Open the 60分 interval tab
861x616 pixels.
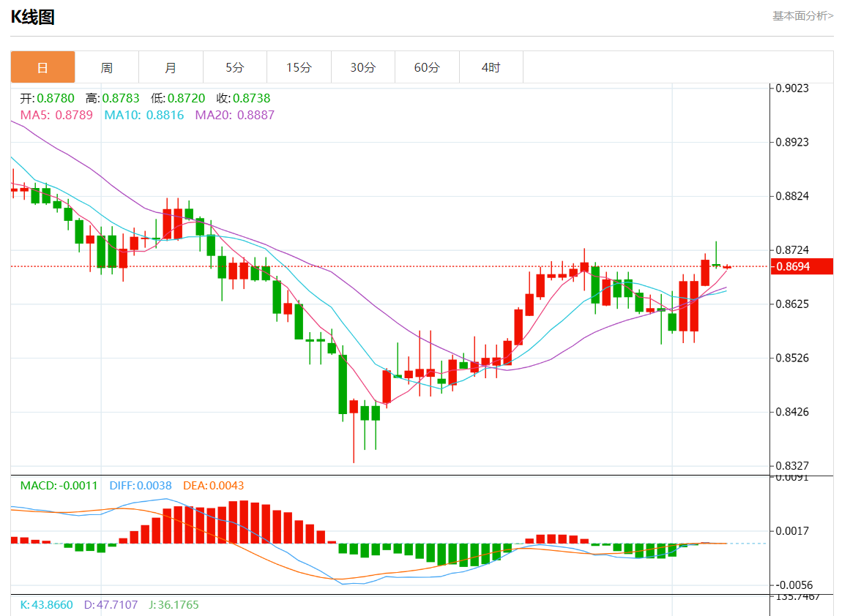point(428,67)
